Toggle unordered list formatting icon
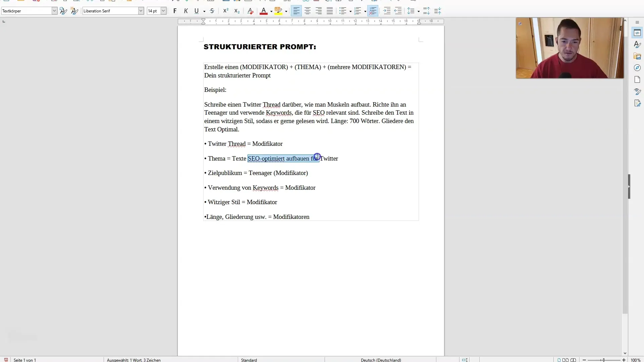The image size is (644, 362). (343, 11)
